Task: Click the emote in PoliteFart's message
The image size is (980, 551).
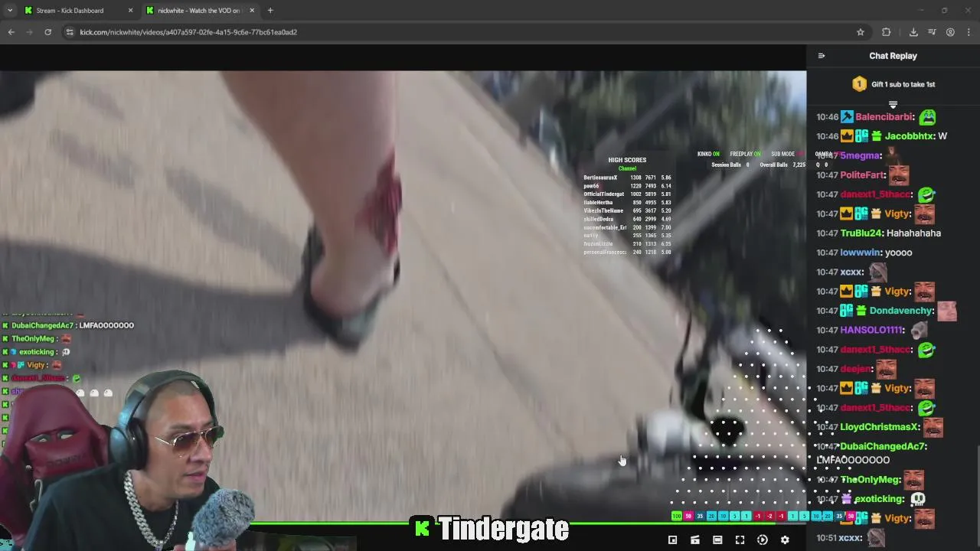Action: pyautogui.click(x=899, y=175)
